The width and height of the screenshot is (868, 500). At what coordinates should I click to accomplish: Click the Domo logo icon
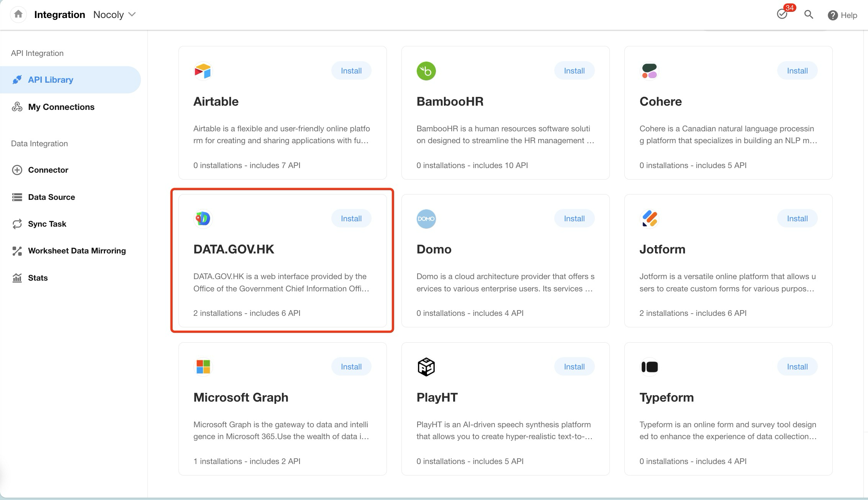tap(426, 219)
